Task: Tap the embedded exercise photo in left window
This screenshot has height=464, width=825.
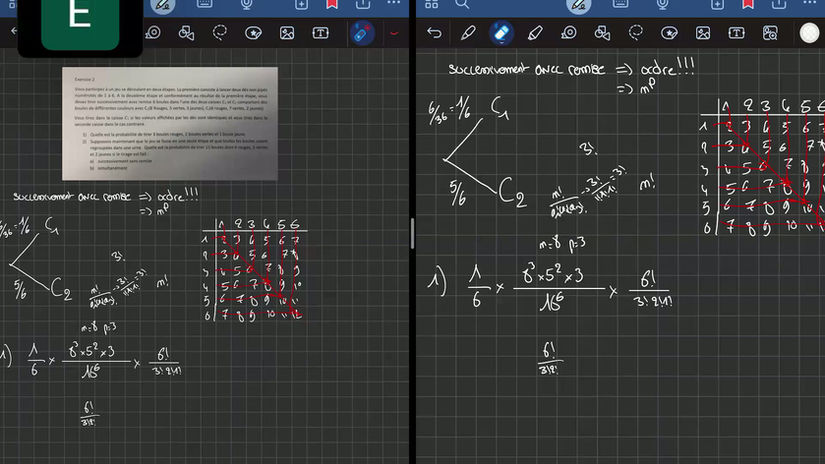Action: point(170,124)
